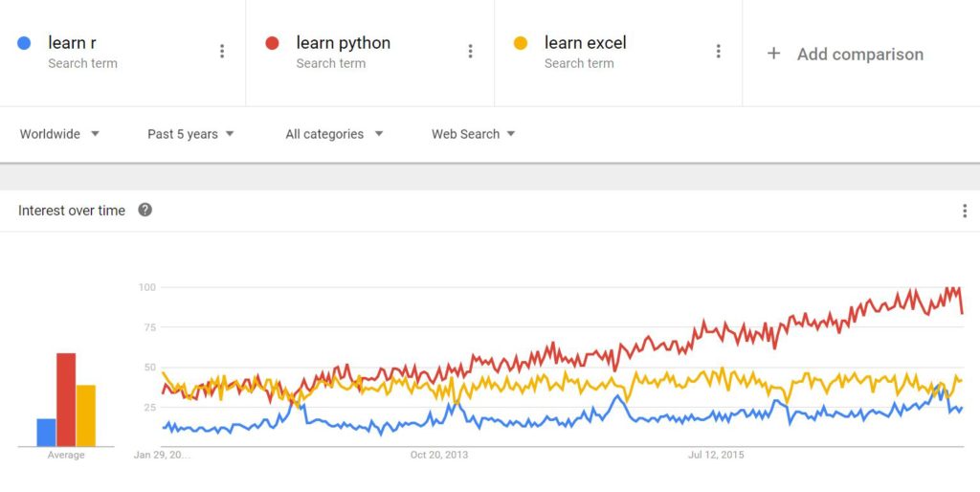This screenshot has width=980, height=492.
Task: Open three-dot menu for 'learn python'
Action: (x=470, y=52)
